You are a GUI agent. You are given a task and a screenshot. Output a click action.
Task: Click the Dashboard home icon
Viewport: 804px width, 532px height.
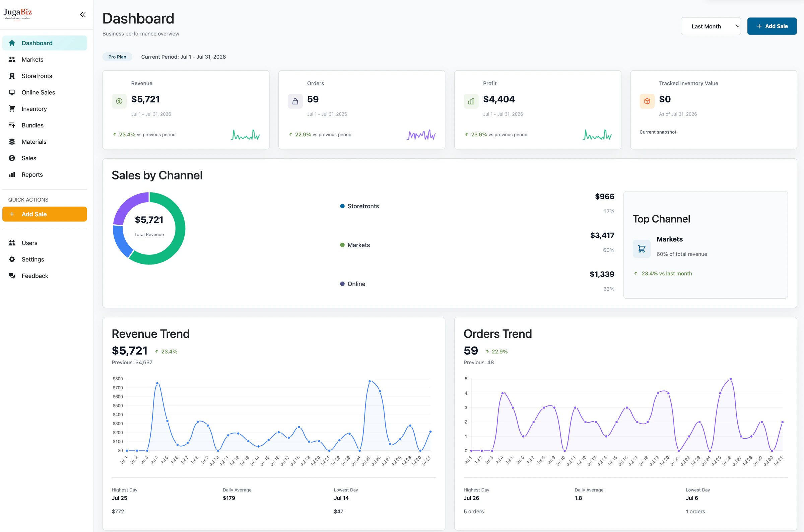click(x=12, y=43)
